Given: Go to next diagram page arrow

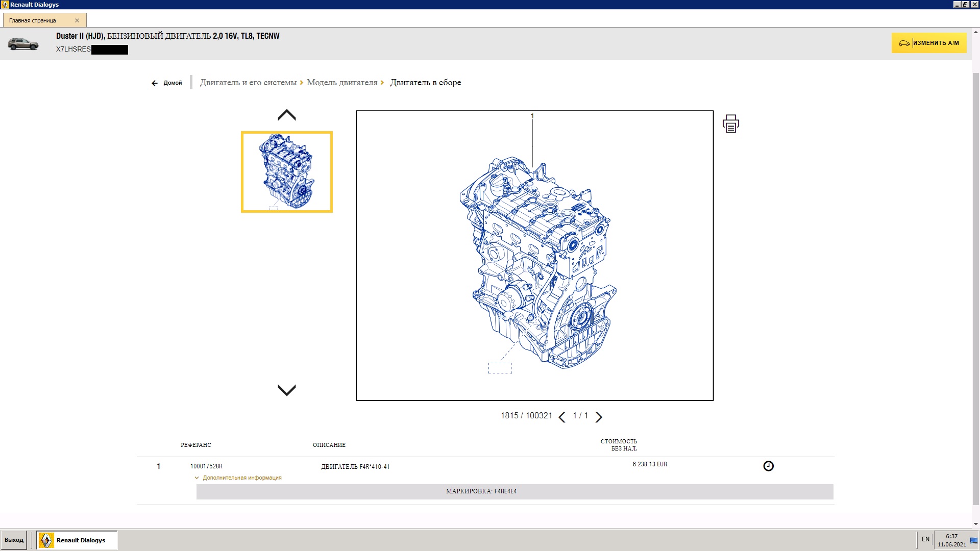Looking at the screenshot, I should coord(599,417).
